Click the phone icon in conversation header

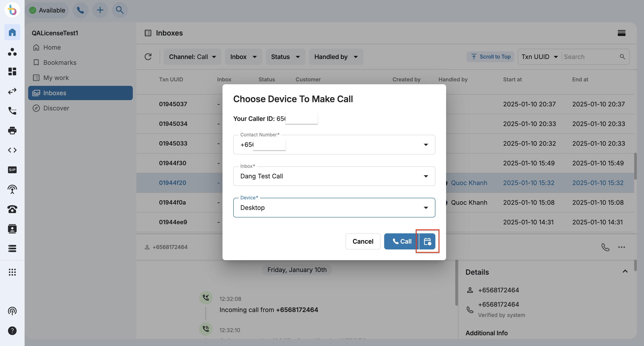click(605, 247)
